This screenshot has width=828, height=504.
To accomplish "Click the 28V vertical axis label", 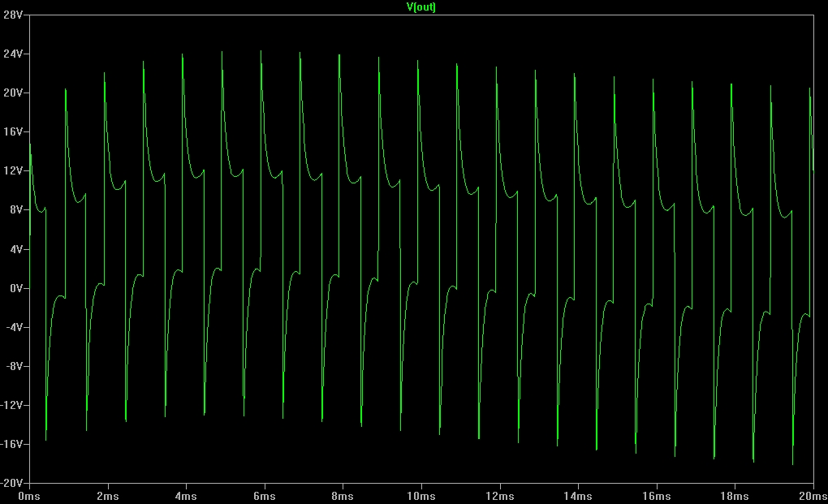I will (13, 15).
